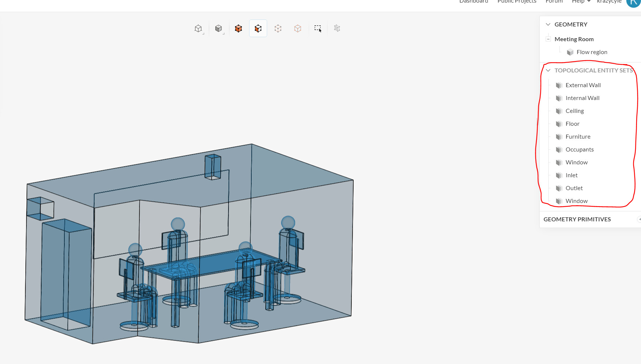Click the grayed-out cube icon ending the toolbar
This screenshot has width=641, height=364.
(x=337, y=28)
